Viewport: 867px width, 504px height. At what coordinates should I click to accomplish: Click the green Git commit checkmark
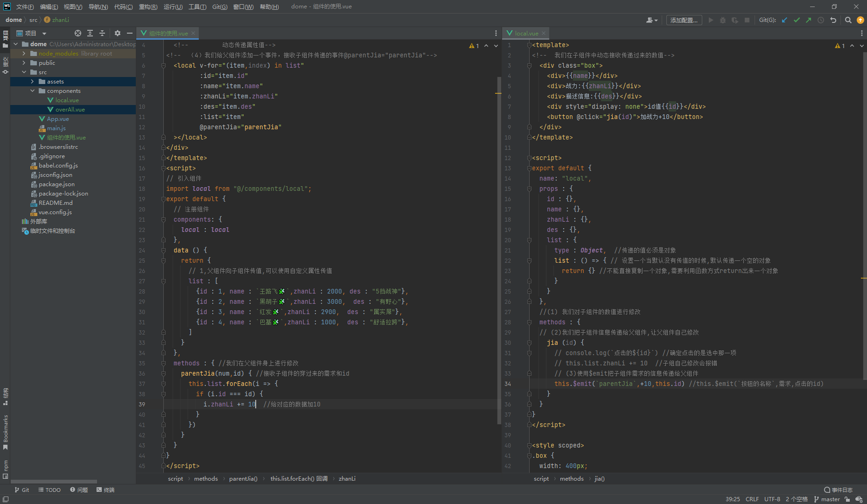pos(797,20)
